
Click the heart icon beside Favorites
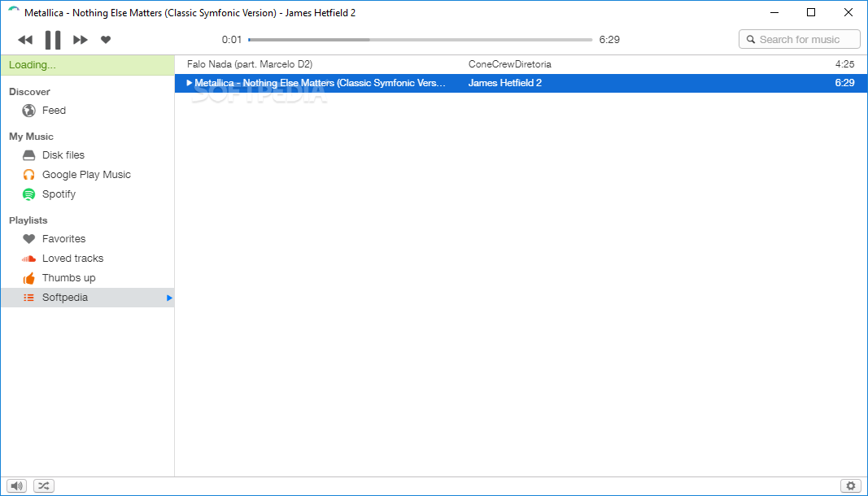pos(28,239)
